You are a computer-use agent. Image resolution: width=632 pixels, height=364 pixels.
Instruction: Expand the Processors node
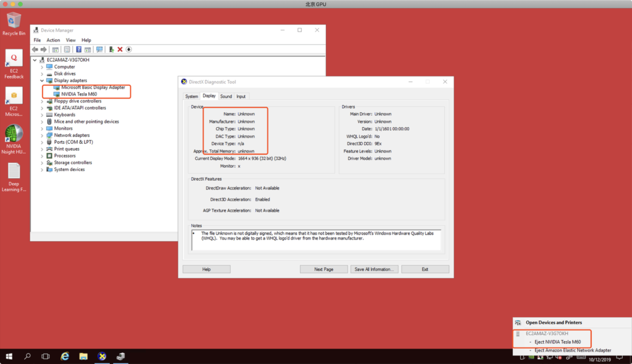(x=42, y=155)
